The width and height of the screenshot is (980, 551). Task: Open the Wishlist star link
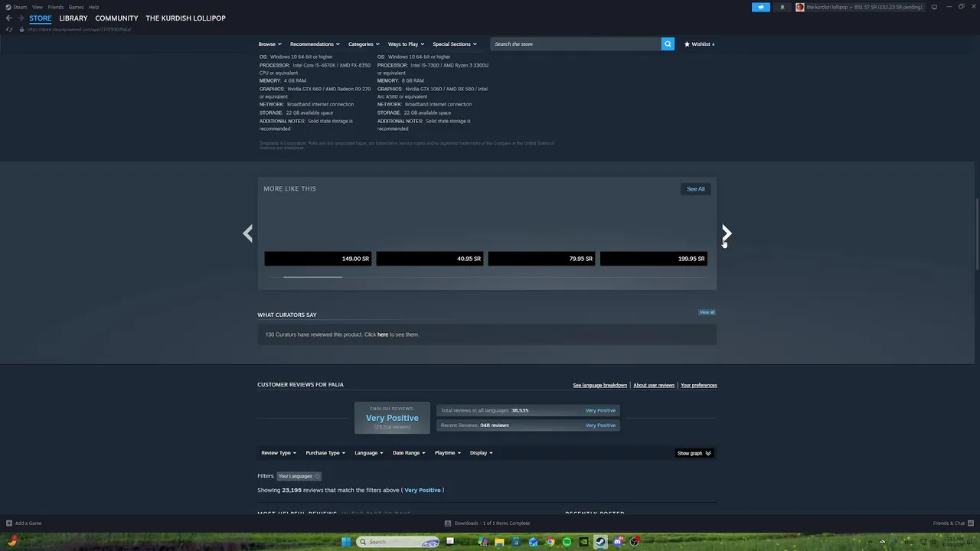point(699,44)
